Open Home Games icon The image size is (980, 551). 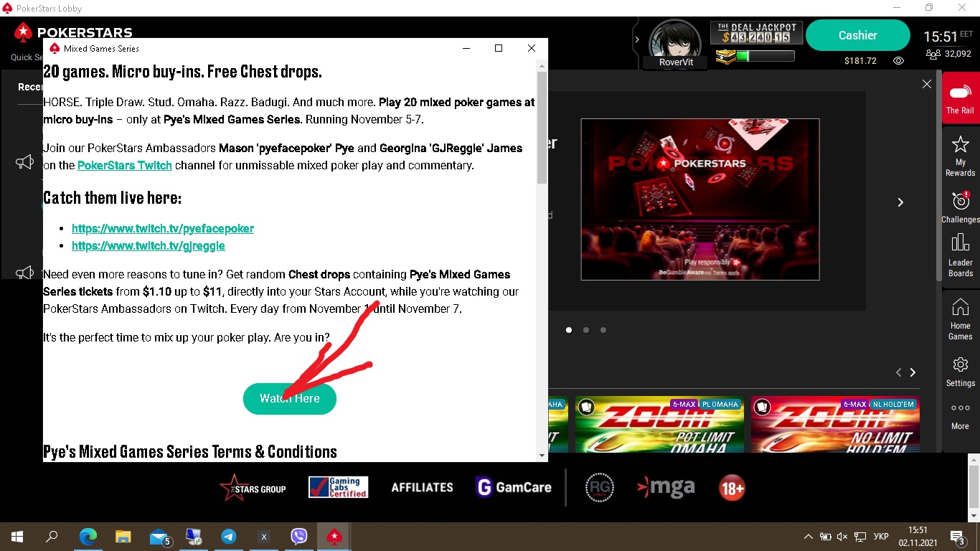[960, 307]
